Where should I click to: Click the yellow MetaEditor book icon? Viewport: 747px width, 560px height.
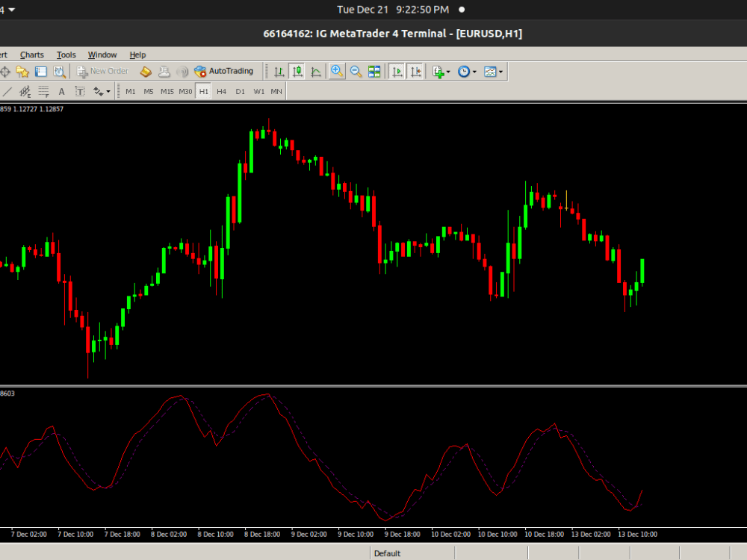(146, 72)
